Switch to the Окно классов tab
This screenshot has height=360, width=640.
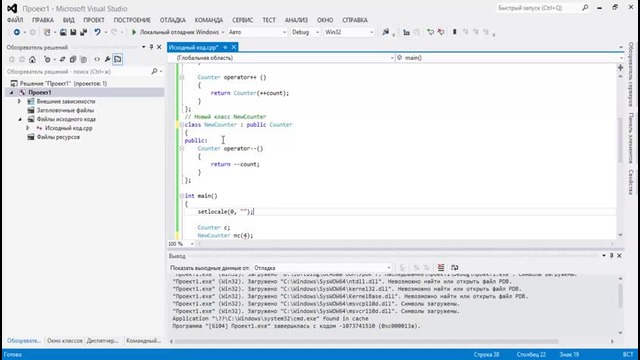click(x=65, y=340)
